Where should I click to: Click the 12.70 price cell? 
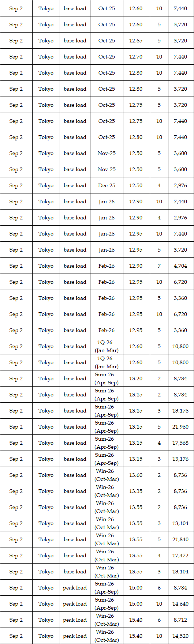[x=136, y=57]
